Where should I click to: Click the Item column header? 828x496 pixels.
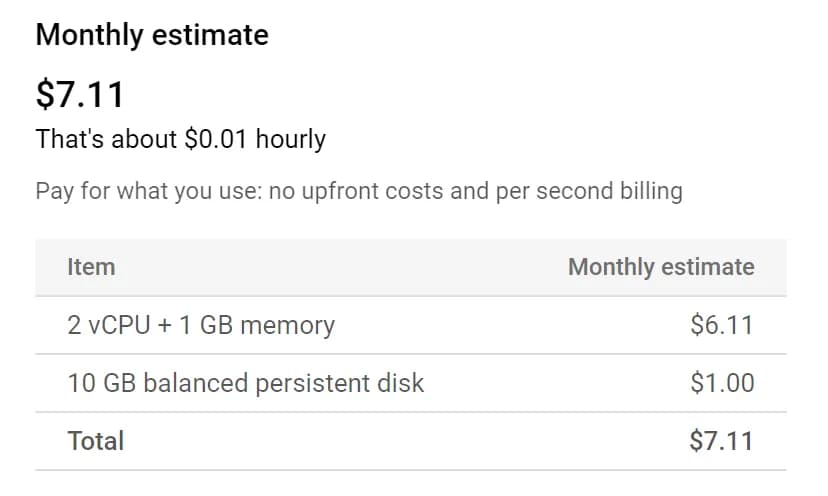pyautogui.click(x=91, y=267)
